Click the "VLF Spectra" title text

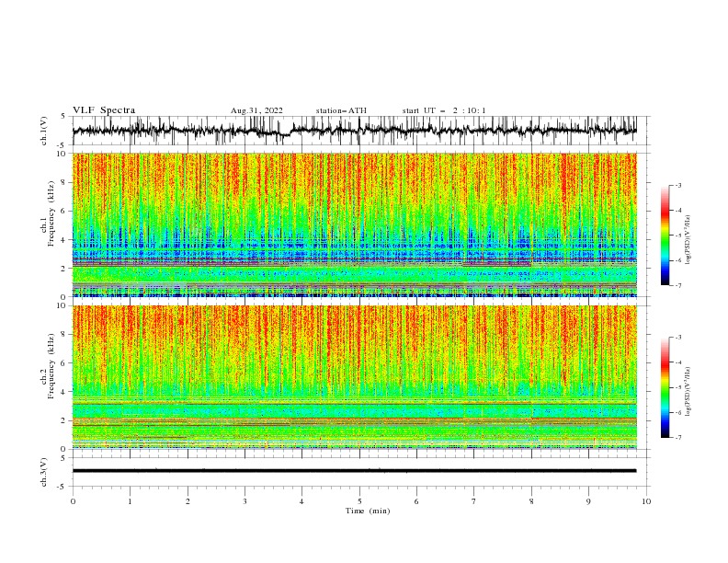pos(104,110)
